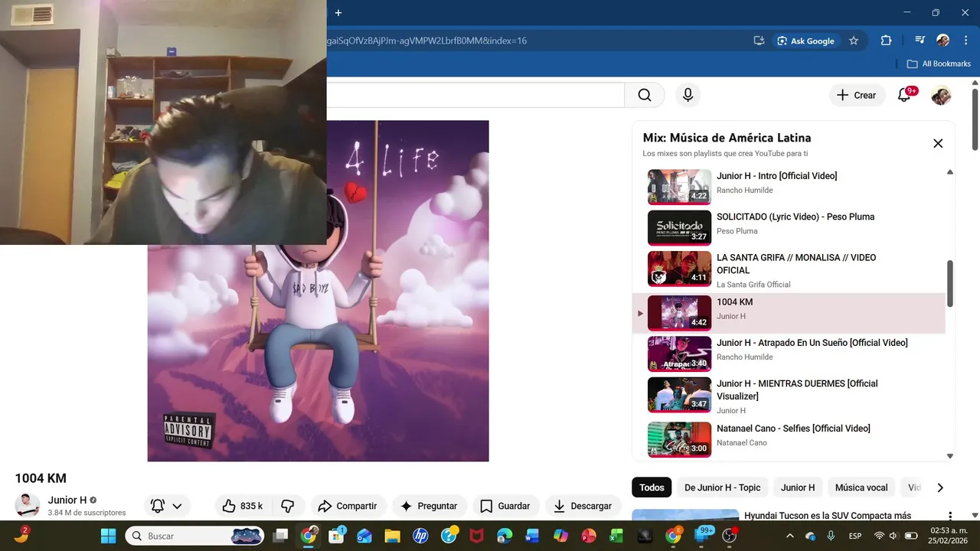The image size is (980, 551).
Task: Click the YouTube search magnifier button
Action: click(x=645, y=95)
